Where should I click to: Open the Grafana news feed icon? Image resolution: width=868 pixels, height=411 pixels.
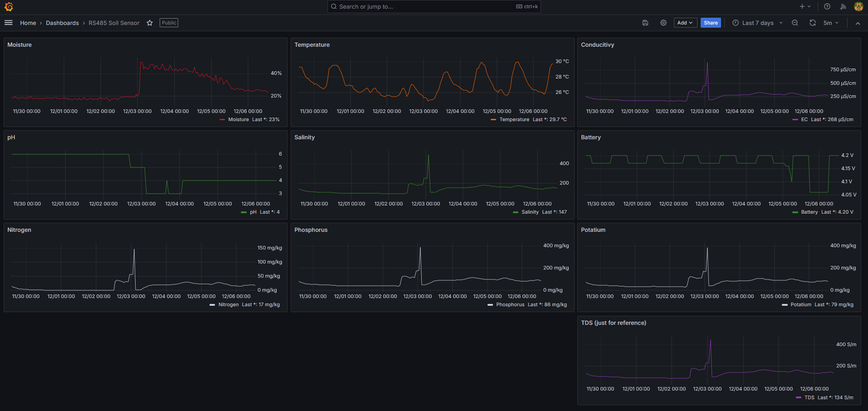[x=843, y=6]
